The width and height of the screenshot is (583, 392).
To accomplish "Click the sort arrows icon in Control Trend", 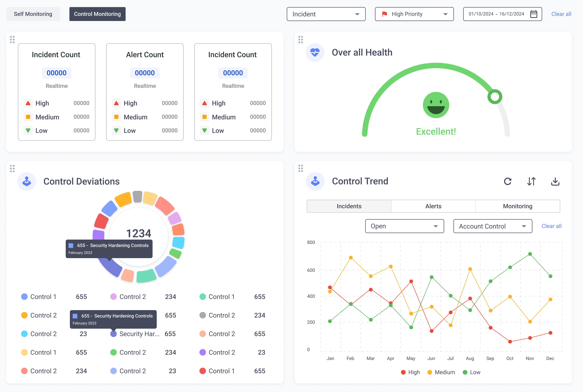I will [531, 181].
